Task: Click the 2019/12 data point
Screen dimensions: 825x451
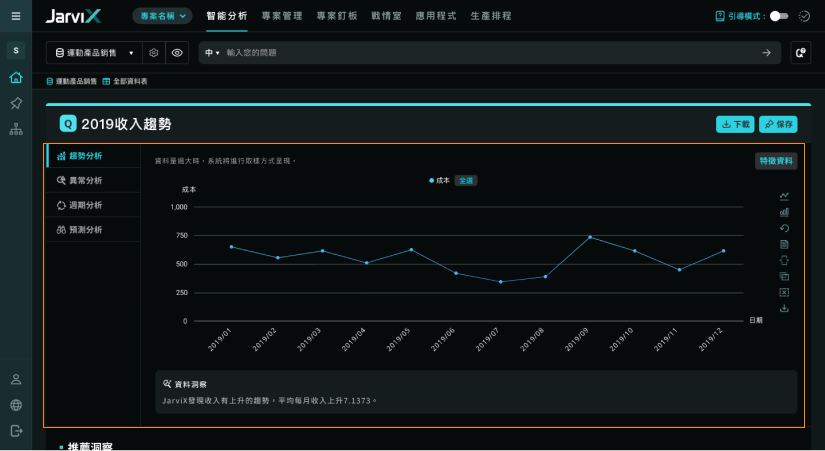Action: pyautogui.click(x=723, y=251)
